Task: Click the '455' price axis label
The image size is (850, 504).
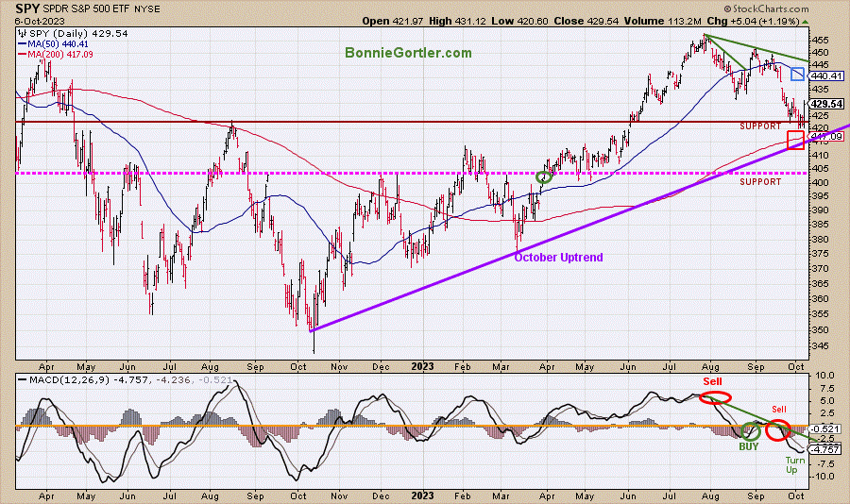Action: [820, 40]
